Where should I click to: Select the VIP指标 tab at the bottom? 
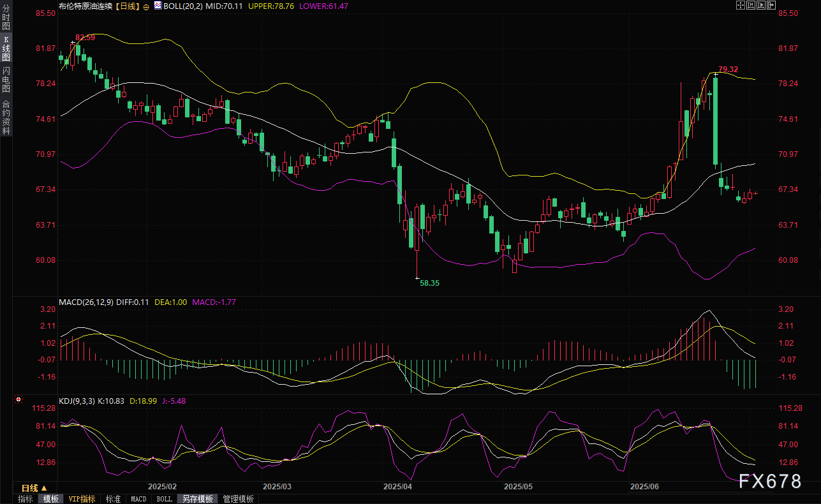click(x=82, y=499)
